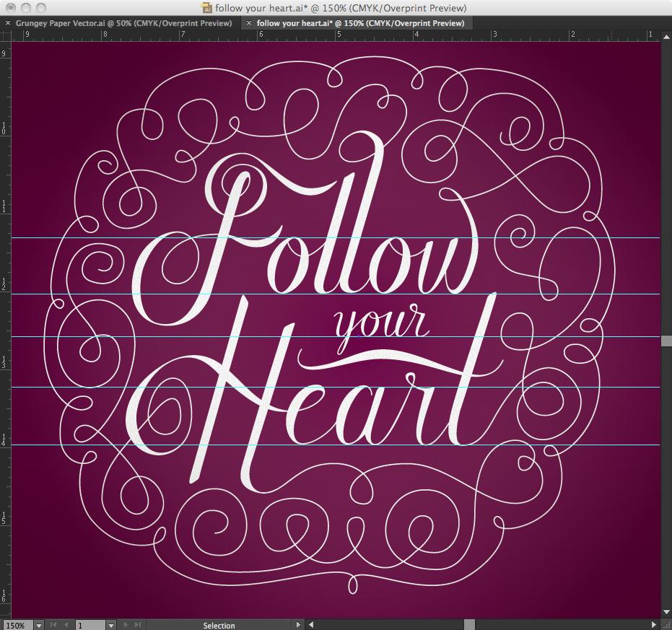Click the 150% zoom level field

tap(17, 625)
